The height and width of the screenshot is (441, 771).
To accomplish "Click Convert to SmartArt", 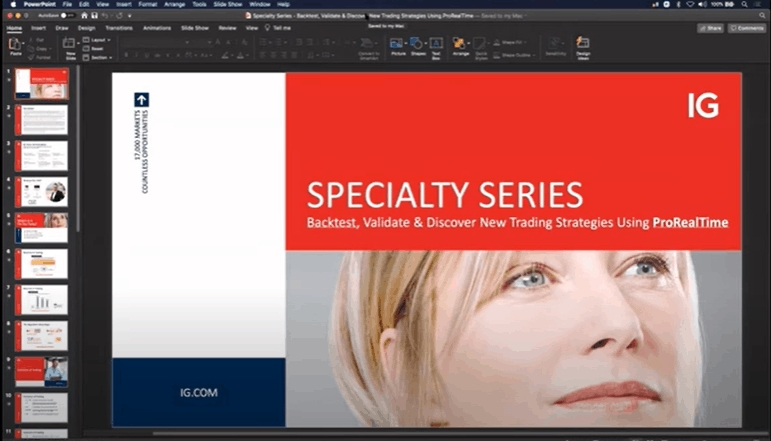I will [367, 43].
